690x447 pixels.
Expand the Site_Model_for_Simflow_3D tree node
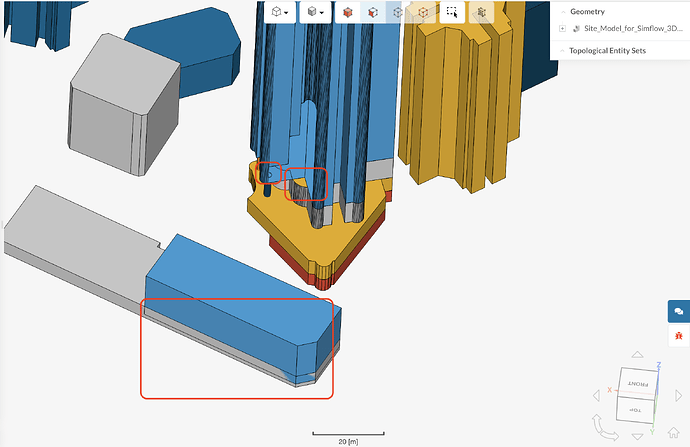pos(562,29)
